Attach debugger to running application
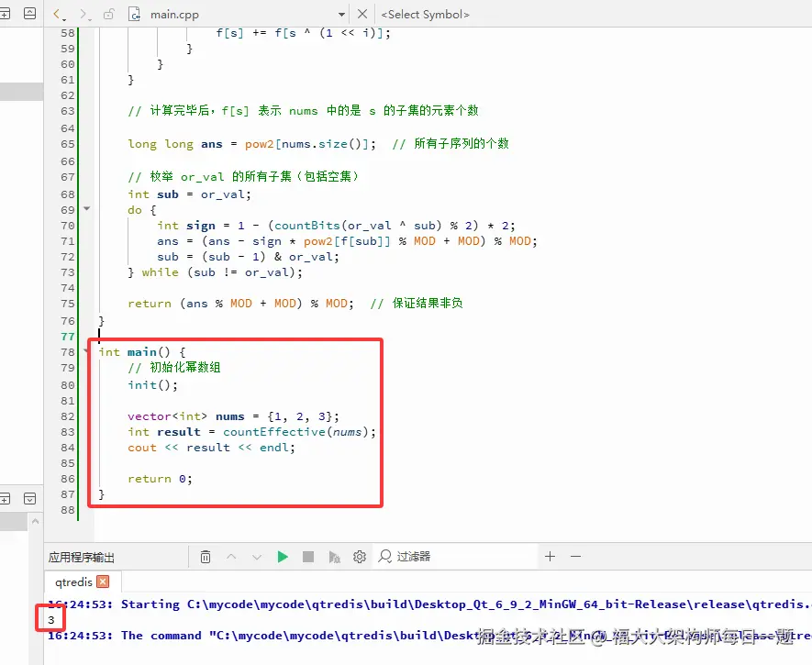812x665 pixels. click(x=335, y=557)
